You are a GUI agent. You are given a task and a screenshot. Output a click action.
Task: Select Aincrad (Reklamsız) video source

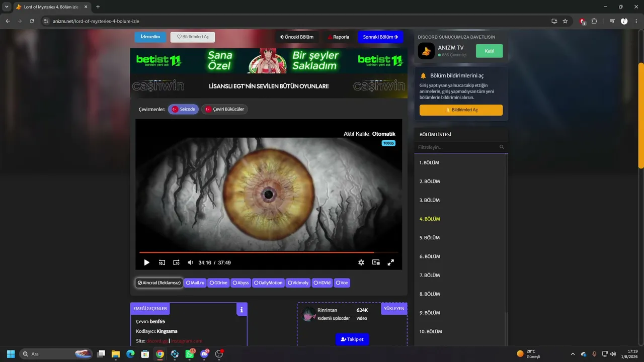click(159, 283)
